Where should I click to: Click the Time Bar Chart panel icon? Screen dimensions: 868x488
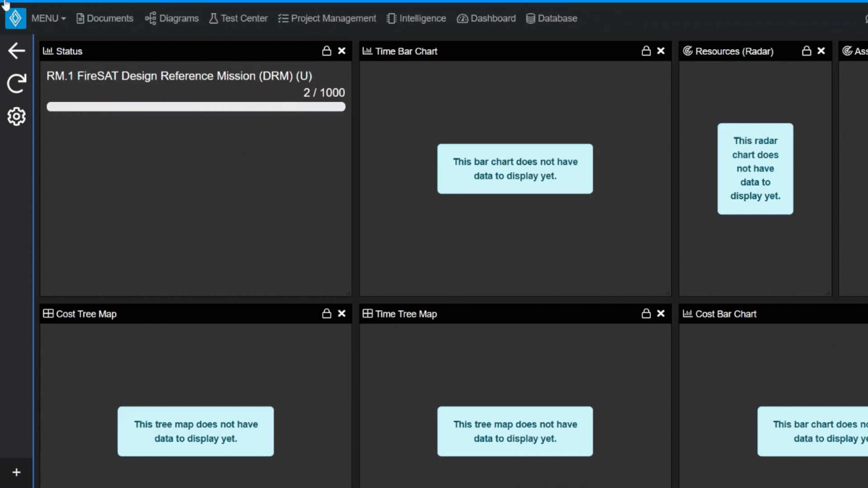(x=367, y=51)
